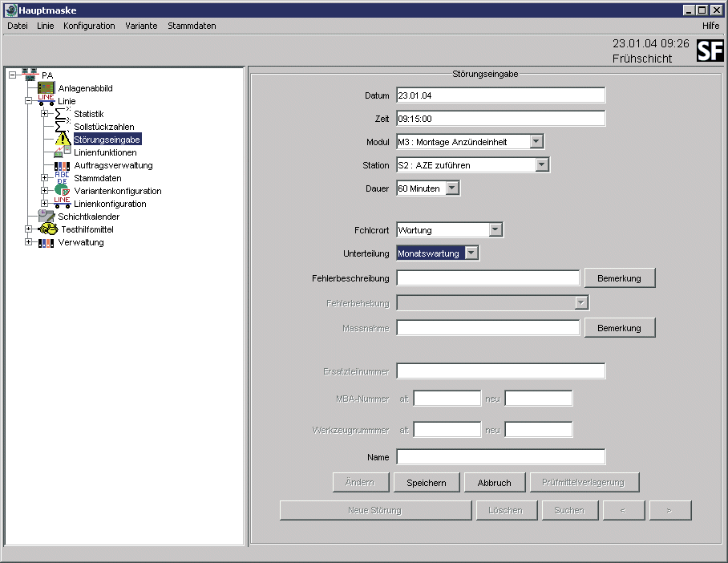Expand the Variantenkonfiguration tree node
This screenshot has height=563, width=728.
tap(44, 190)
